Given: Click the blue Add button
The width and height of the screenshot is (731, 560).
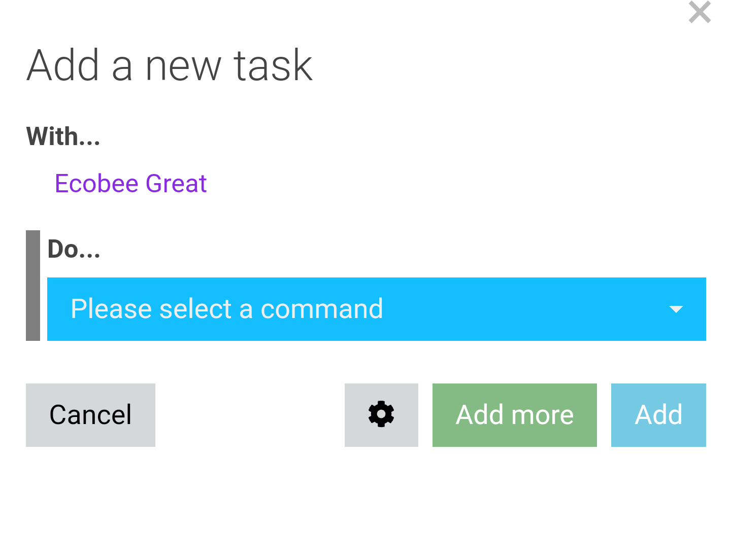Looking at the screenshot, I should [658, 415].
